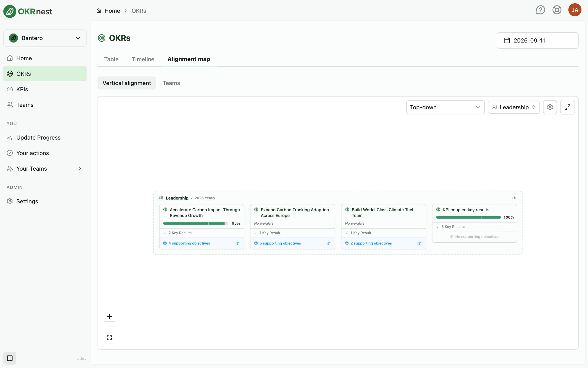588x368 pixels.
Task: Switch to the Timeline tab
Action: coord(143,59)
